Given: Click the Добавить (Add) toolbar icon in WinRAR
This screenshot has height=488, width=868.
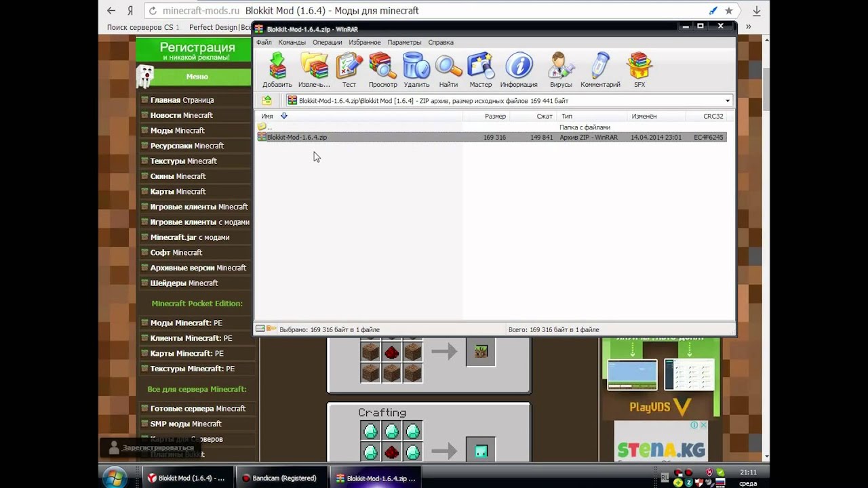Looking at the screenshot, I should tap(277, 70).
